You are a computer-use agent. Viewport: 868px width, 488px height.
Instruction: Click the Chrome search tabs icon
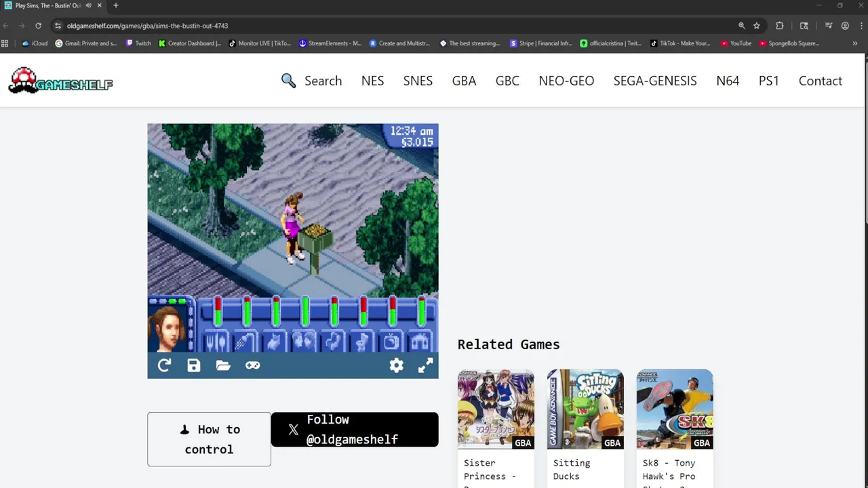[x=804, y=26]
